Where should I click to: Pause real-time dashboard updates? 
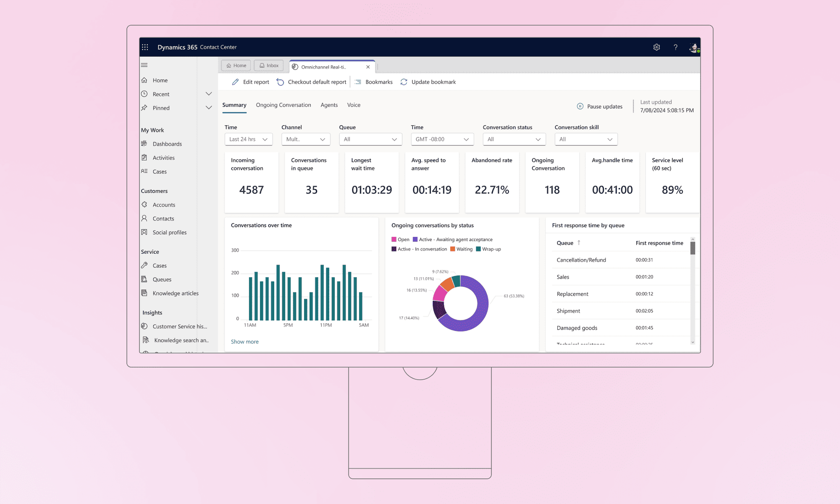point(599,106)
